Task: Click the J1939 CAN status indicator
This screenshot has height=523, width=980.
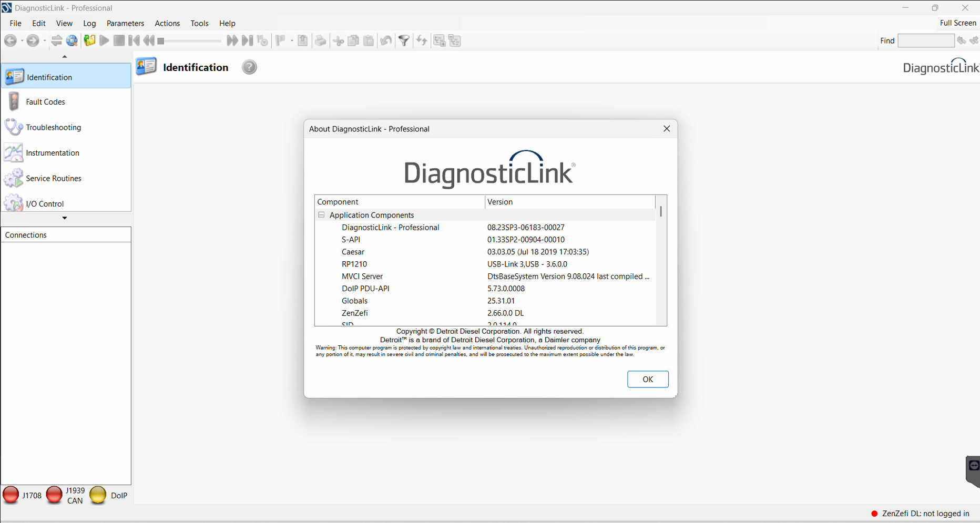Action: (x=54, y=495)
